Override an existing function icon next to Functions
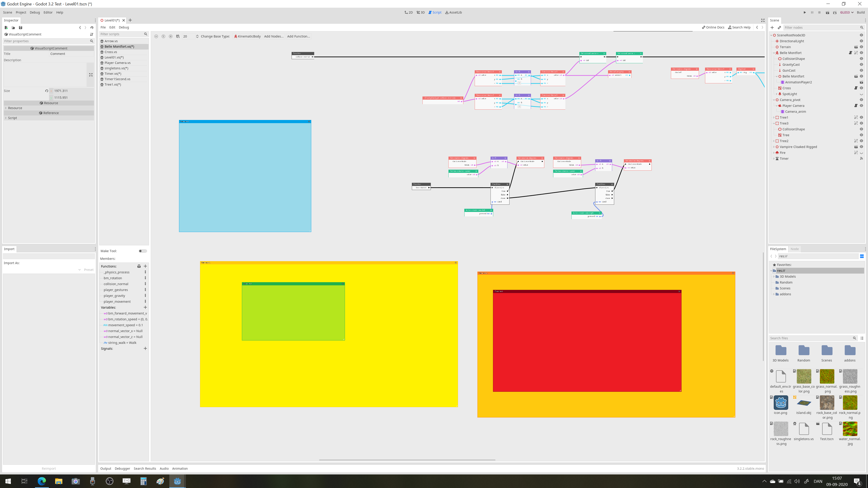This screenshot has width=868, height=488. click(x=139, y=266)
